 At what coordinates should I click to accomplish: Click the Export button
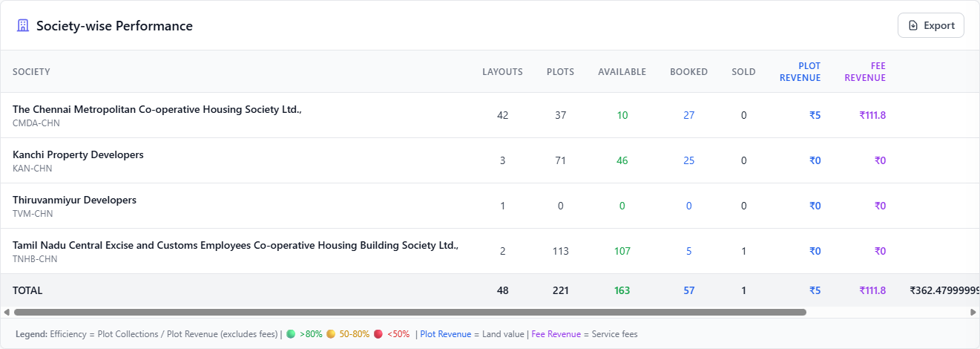[930, 25]
